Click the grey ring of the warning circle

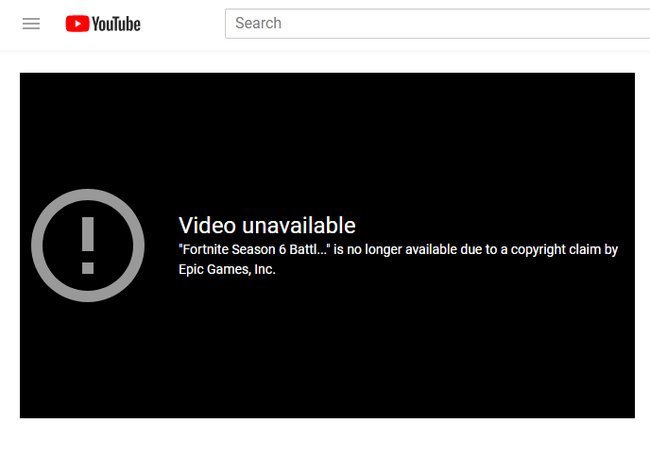(x=37, y=246)
